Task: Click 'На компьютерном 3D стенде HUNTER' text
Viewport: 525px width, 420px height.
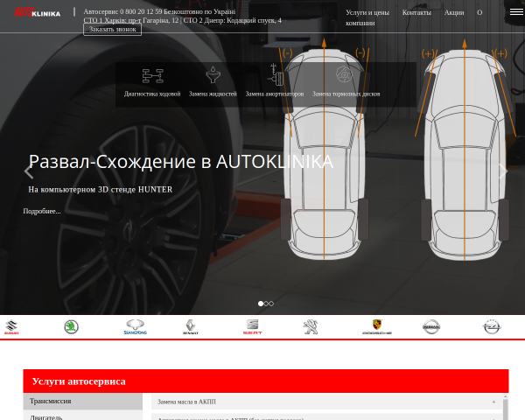Action: click(x=101, y=190)
